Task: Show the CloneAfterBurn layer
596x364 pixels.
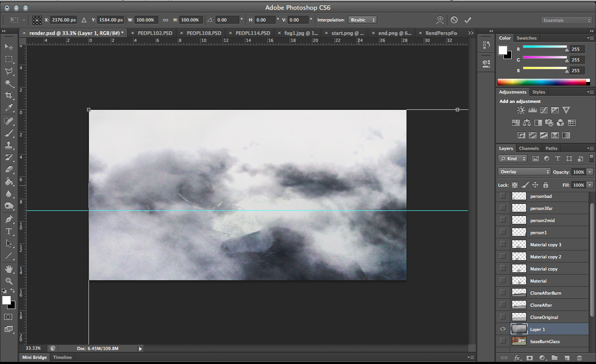Action: [x=502, y=293]
